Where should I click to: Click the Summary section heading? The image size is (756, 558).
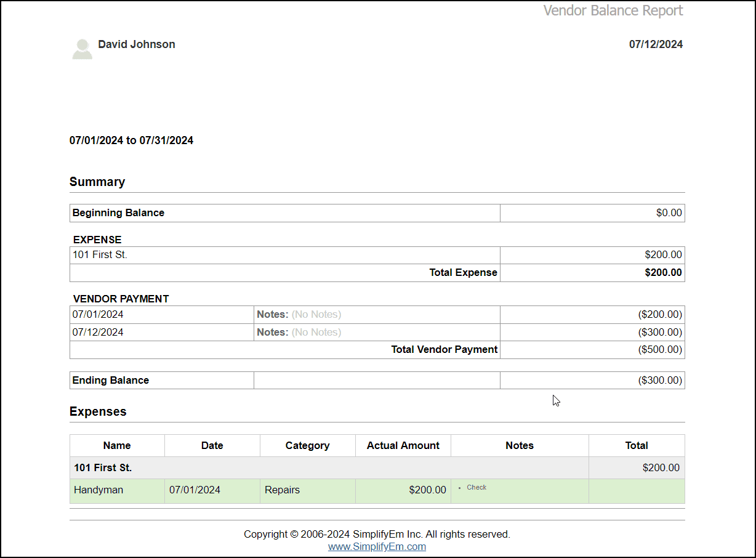click(97, 182)
